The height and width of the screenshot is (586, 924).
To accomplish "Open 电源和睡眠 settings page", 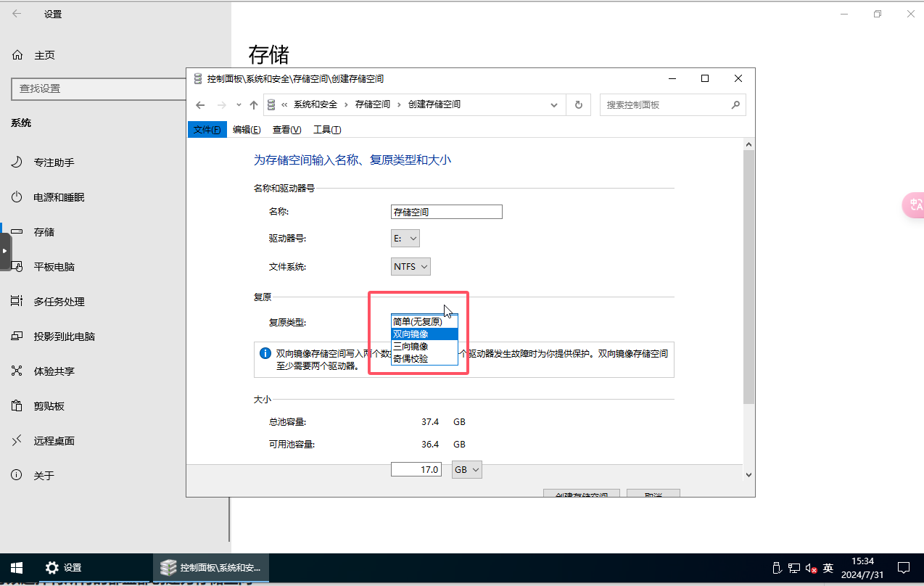I will (58, 197).
